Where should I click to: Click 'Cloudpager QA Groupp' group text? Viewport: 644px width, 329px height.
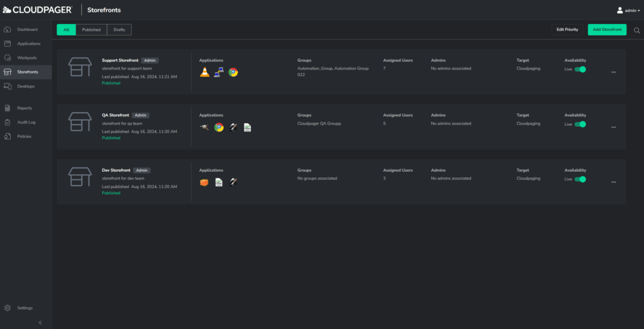coord(318,124)
